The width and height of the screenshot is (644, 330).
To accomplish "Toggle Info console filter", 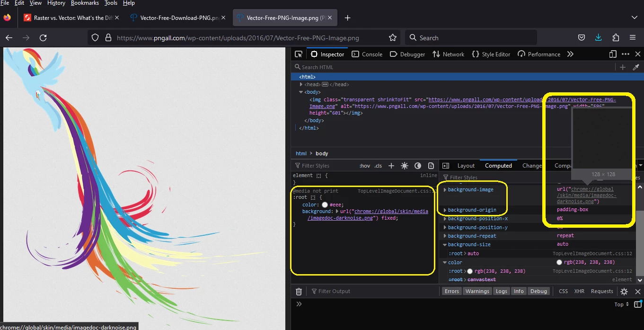I will (519, 291).
